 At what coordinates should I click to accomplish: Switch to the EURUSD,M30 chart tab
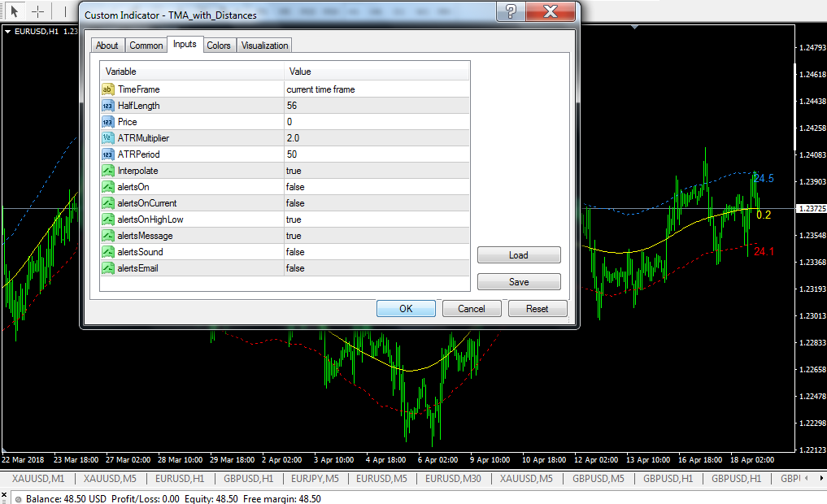coord(453,479)
